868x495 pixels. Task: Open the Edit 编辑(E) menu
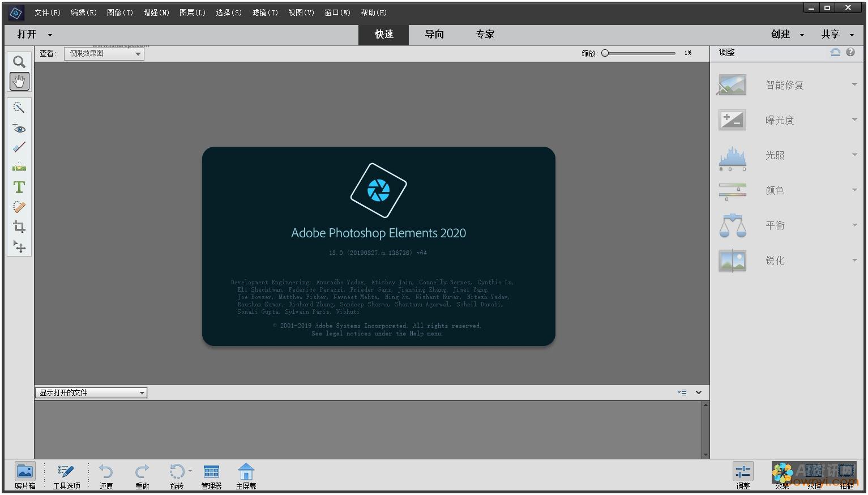[84, 12]
